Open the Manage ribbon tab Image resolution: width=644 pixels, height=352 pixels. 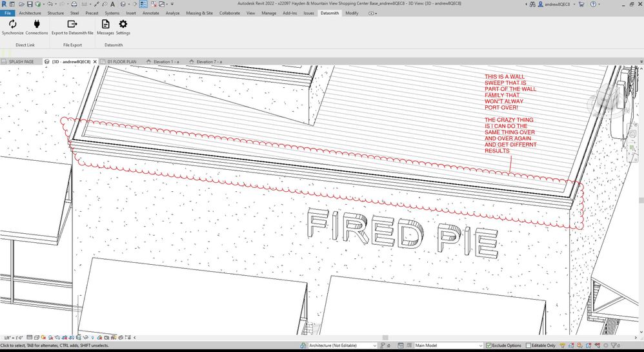tap(269, 13)
